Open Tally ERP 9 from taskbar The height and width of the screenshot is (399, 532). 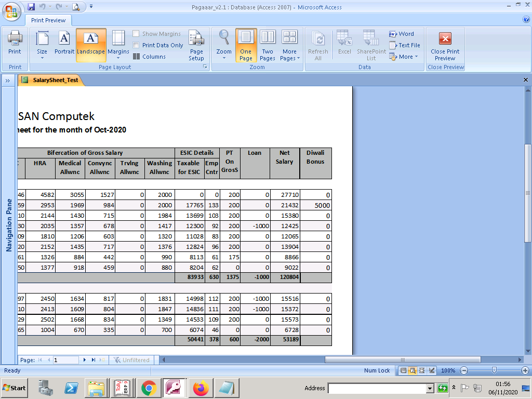(122, 388)
